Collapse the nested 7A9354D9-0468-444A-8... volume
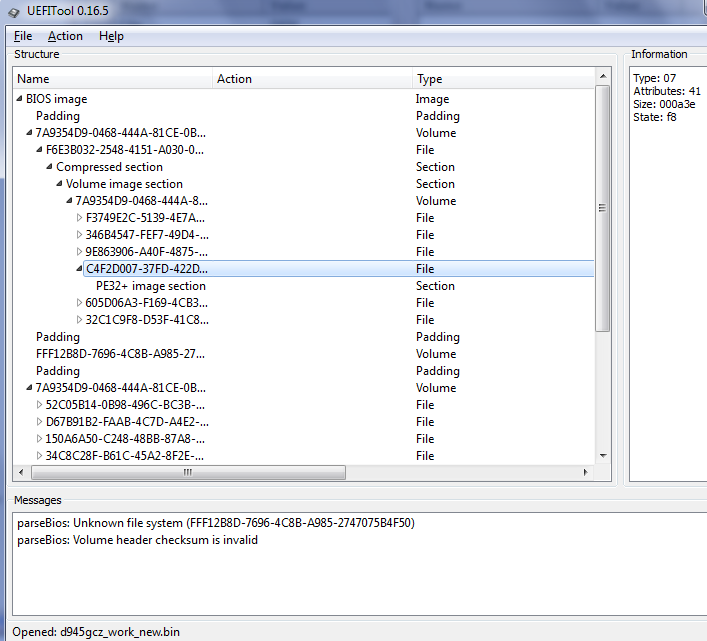707x641 pixels. click(x=69, y=200)
